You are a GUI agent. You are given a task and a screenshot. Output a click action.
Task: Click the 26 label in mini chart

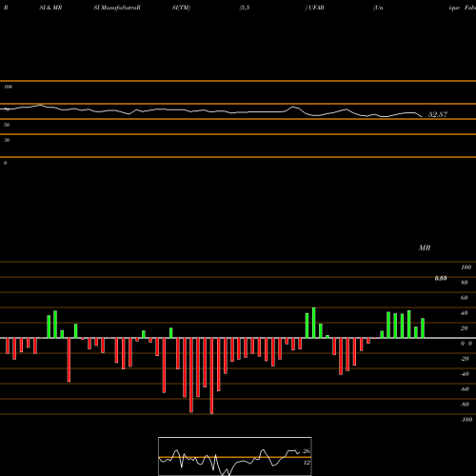click(307, 451)
